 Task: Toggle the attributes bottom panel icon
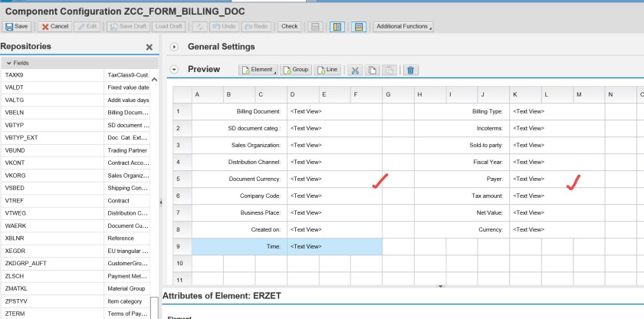pyautogui.click(x=359, y=27)
